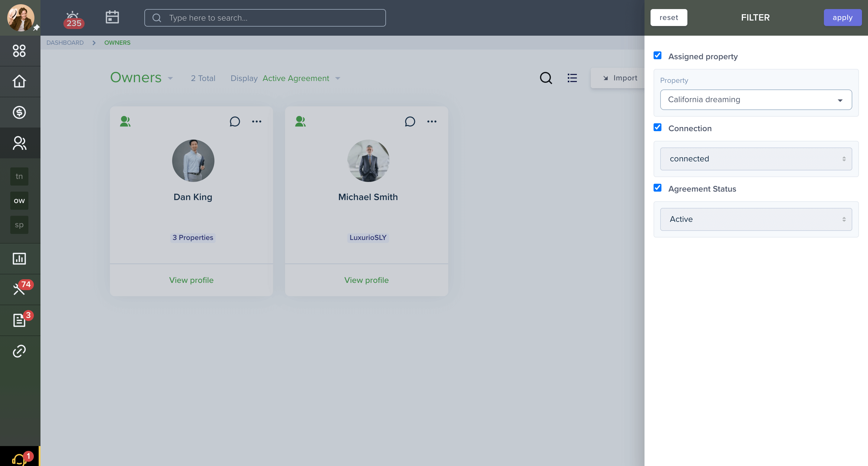Image resolution: width=868 pixels, height=466 pixels.
Task: Click the Dan King name text
Action: coord(193,197)
